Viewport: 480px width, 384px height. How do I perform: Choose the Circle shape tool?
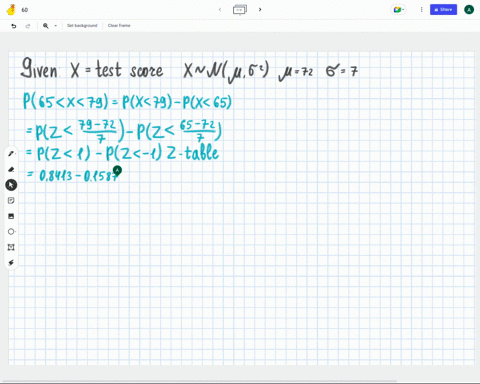pyautogui.click(x=11, y=232)
